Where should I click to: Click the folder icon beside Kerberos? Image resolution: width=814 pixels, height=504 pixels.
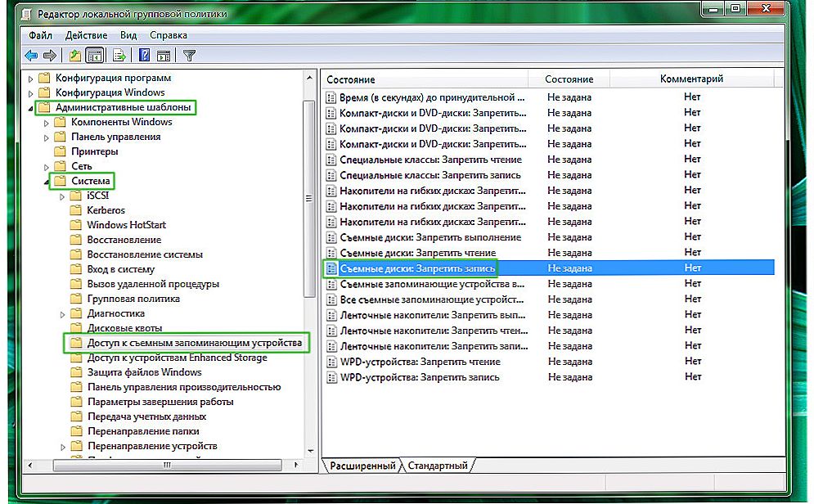point(76,209)
